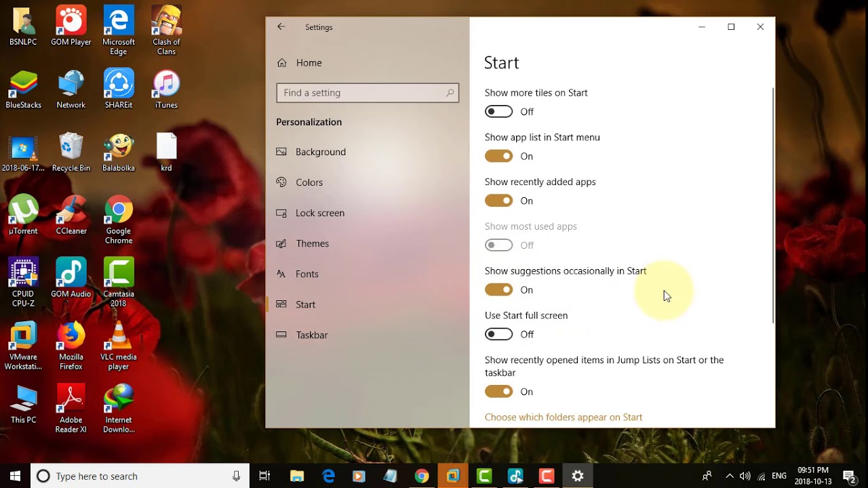Open Internet Download Manager shortcut
This screenshot has height=488, width=868.
[119, 409]
